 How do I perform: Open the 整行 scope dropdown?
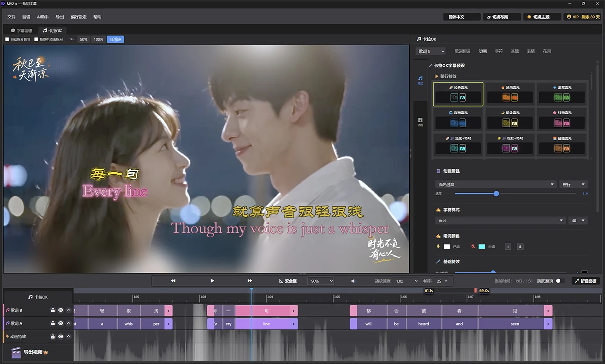click(x=573, y=185)
